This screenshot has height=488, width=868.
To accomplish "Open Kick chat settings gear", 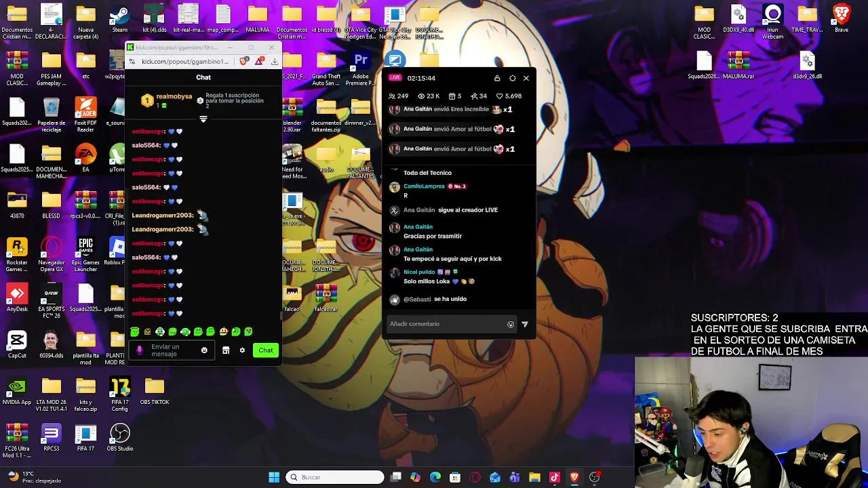I will 242,350.
